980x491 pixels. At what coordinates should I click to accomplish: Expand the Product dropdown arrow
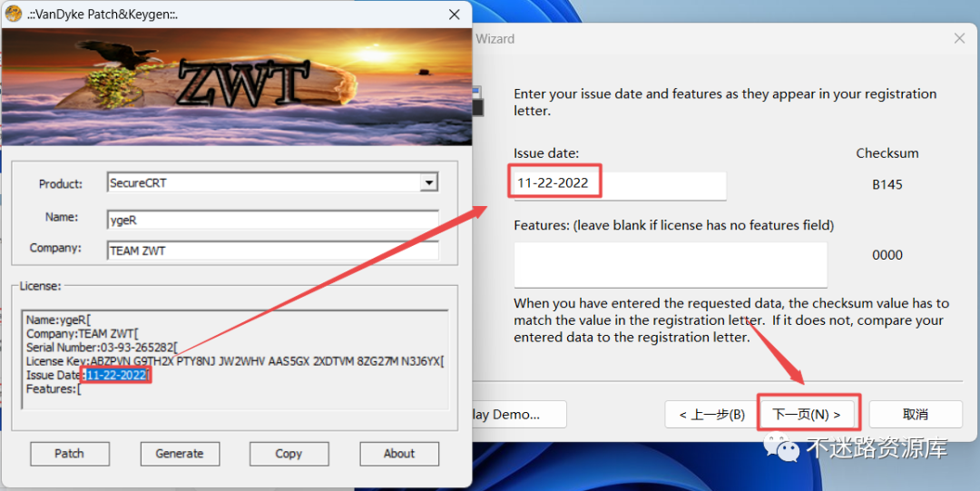pyautogui.click(x=428, y=183)
